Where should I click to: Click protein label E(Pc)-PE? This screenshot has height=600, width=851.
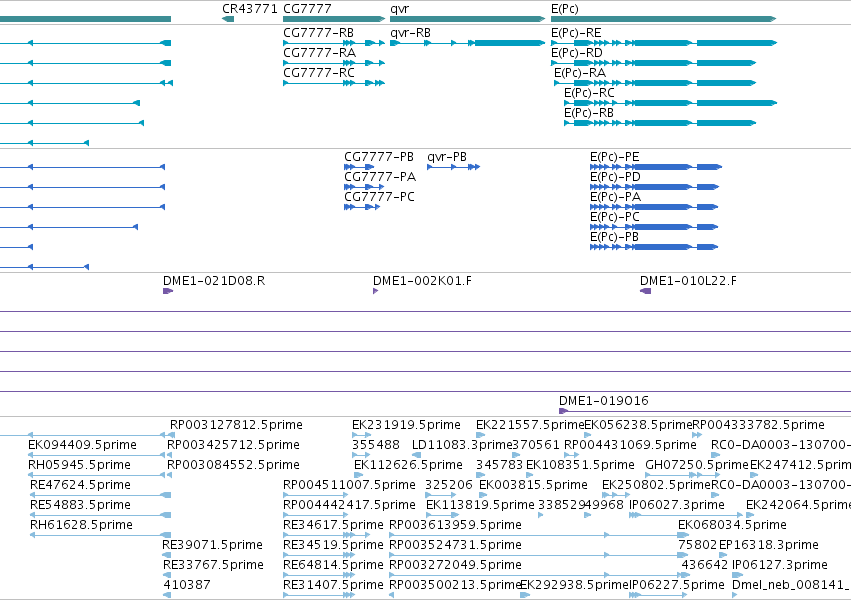pyautogui.click(x=614, y=157)
